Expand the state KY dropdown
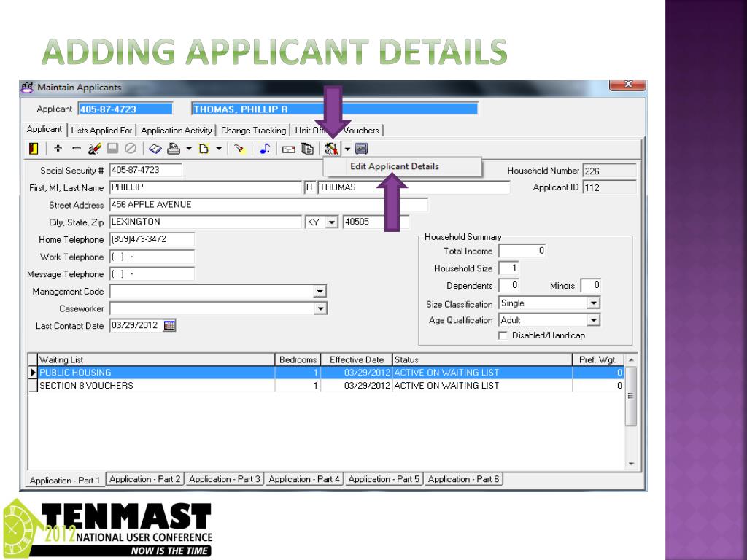Viewport: 747px width, 560px height. tap(332, 222)
